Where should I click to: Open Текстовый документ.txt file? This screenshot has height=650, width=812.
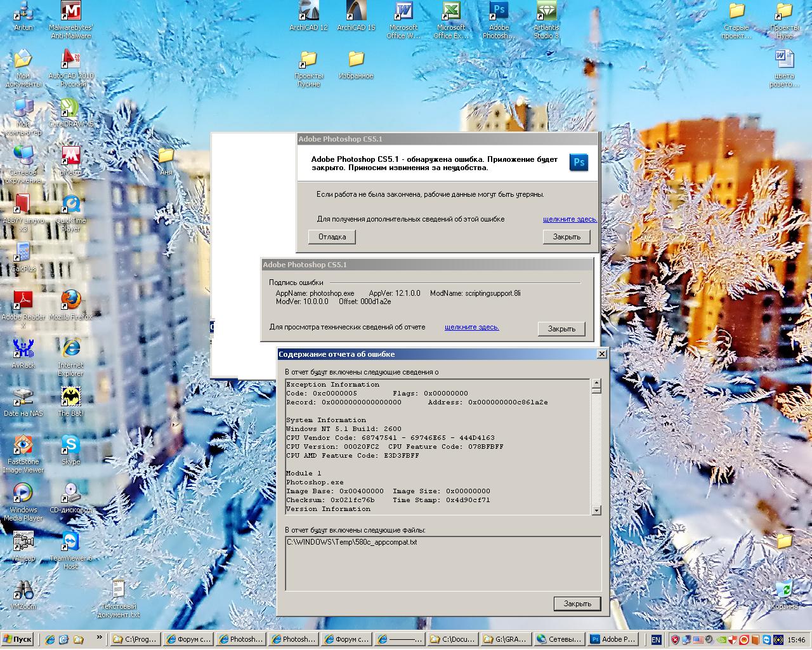(118, 599)
